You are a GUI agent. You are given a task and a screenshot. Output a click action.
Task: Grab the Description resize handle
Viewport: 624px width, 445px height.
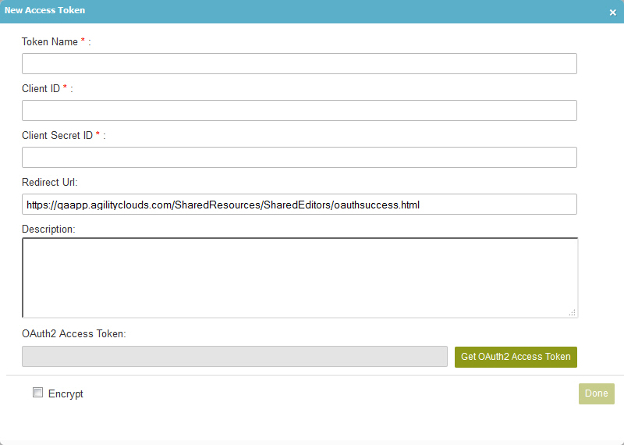(x=572, y=312)
